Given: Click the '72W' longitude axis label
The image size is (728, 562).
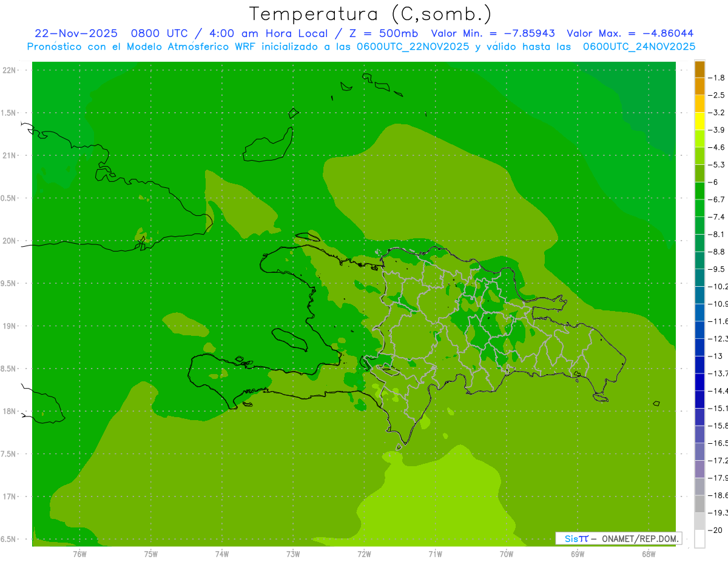Looking at the screenshot, I should [364, 554].
